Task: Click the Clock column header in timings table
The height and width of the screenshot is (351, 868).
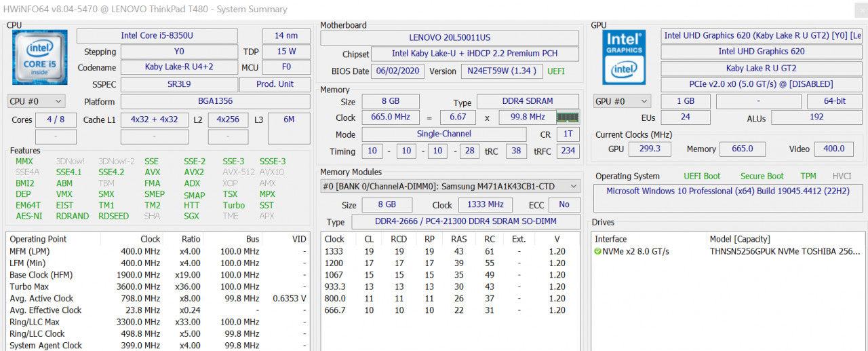Action: 334,239
